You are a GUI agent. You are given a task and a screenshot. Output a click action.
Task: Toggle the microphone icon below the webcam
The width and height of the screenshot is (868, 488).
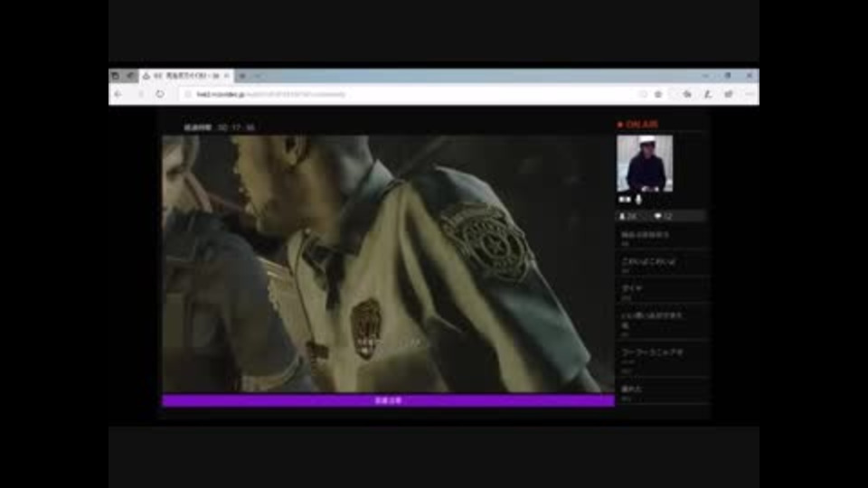click(639, 199)
